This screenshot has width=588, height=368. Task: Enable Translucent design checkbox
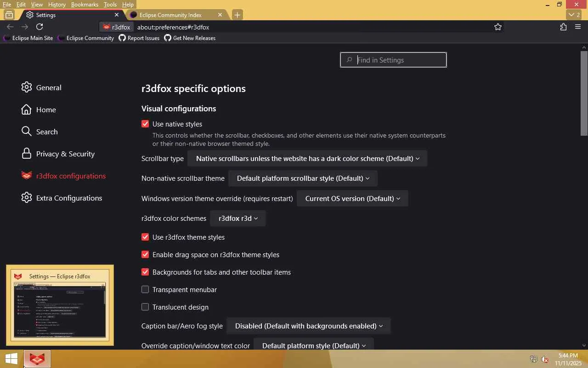click(x=145, y=307)
